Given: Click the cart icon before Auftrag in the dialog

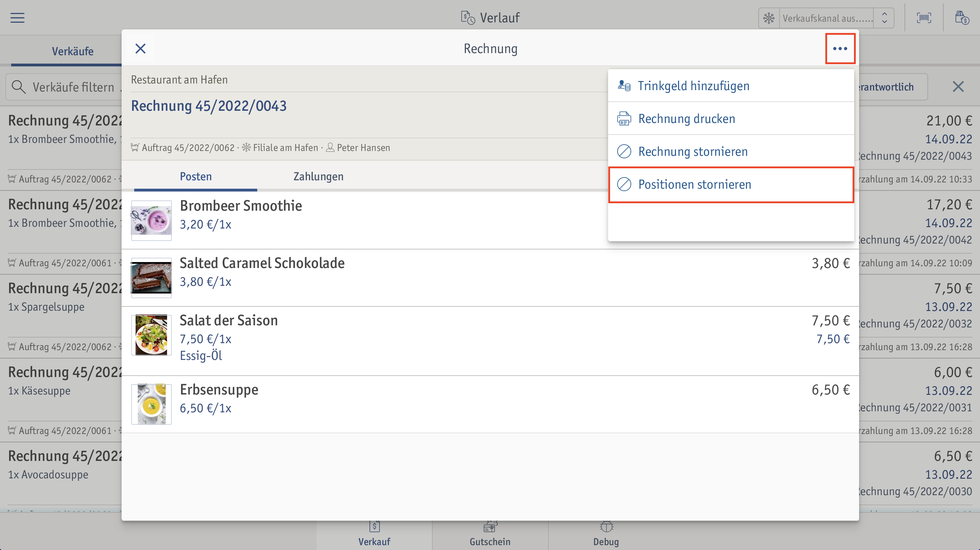Looking at the screenshot, I should (135, 147).
